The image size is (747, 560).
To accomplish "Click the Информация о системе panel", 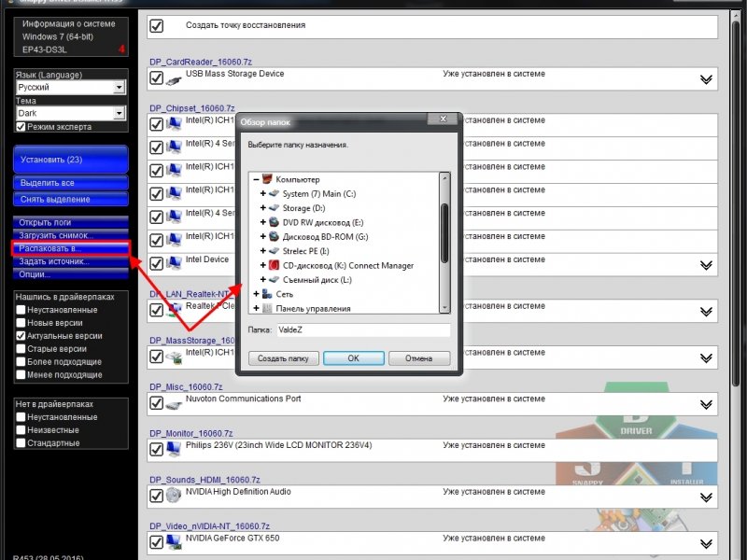I will coord(71,36).
